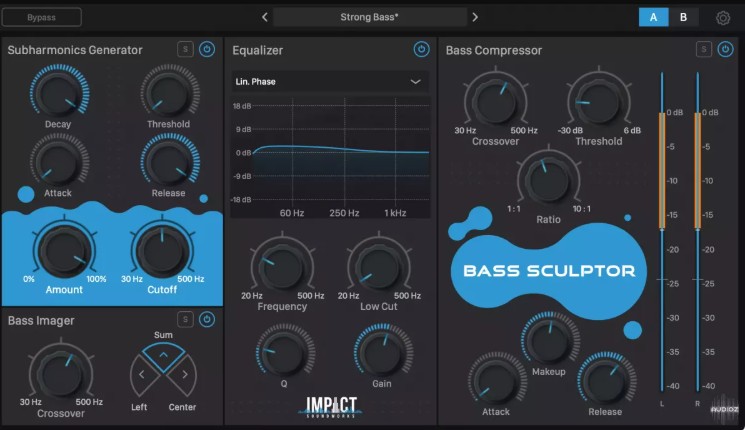The height and width of the screenshot is (430, 745).
Task: Click the 18 dB graph label
Action: coord(242,106)
